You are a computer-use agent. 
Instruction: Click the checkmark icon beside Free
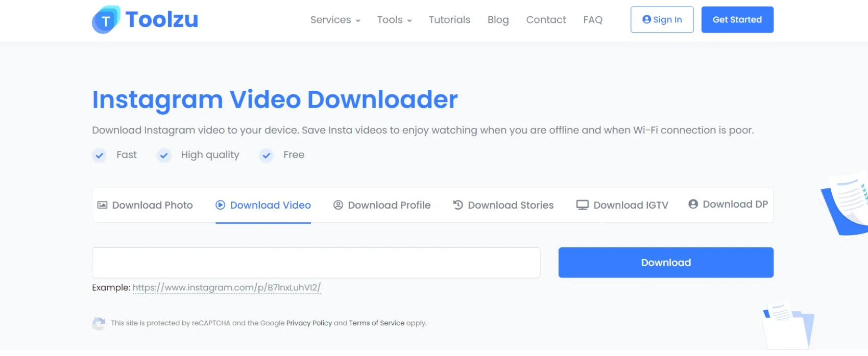[267, 156]
